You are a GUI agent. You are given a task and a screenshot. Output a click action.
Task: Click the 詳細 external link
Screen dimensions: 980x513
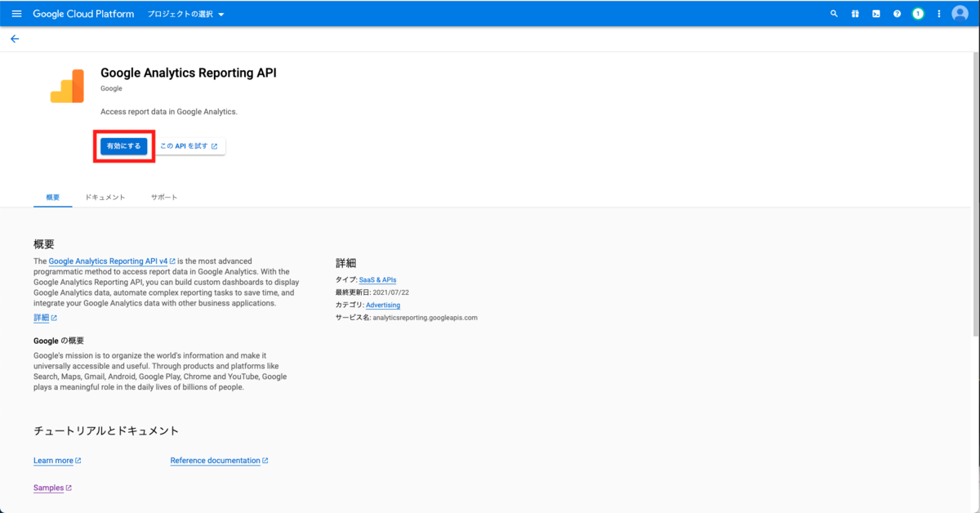45,318
